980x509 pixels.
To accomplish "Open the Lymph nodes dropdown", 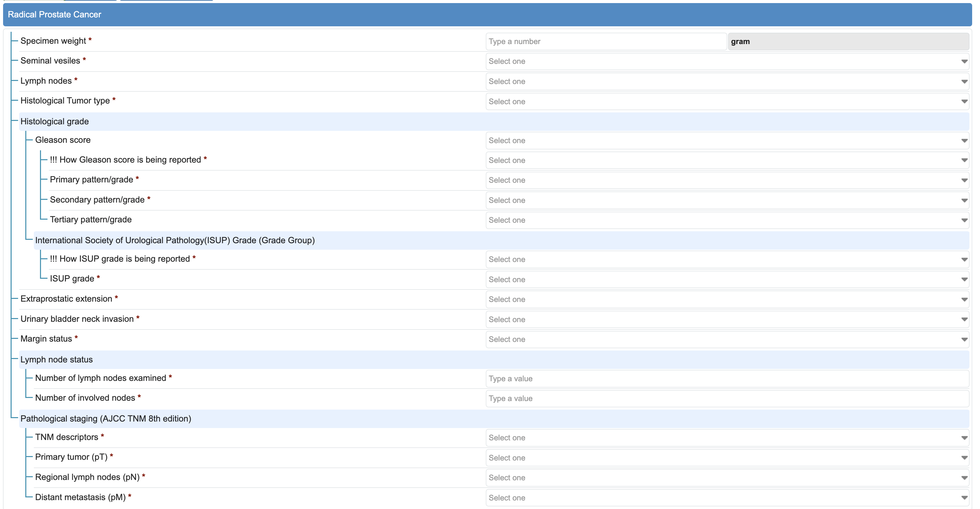I will [x=727, y=81].
